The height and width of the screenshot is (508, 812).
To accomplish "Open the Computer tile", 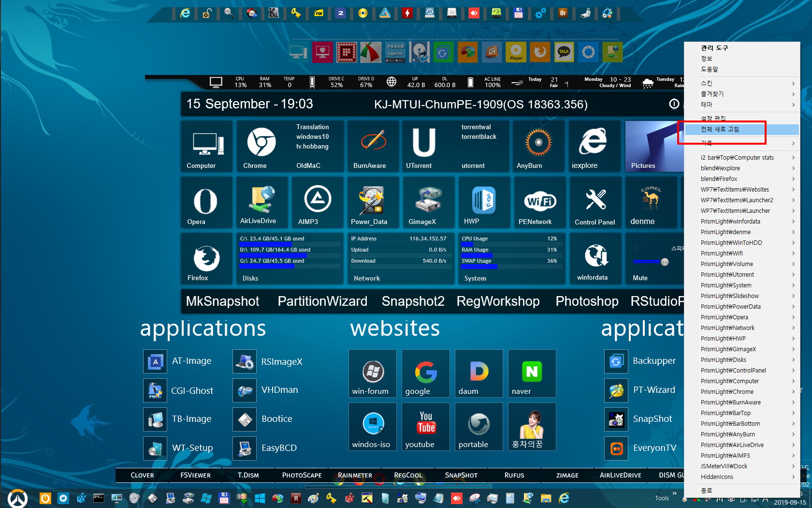I will click(206, 146).
